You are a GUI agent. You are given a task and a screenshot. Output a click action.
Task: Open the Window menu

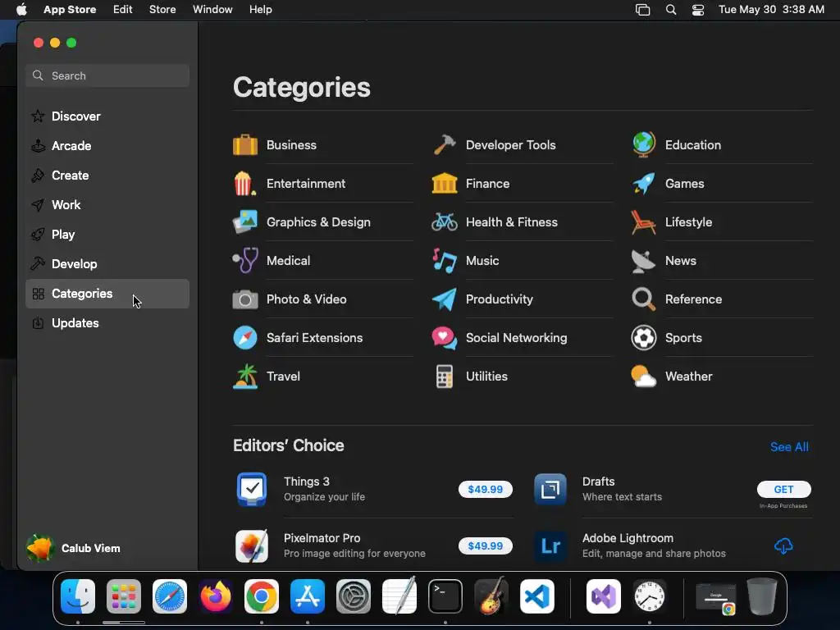[212, 10]
